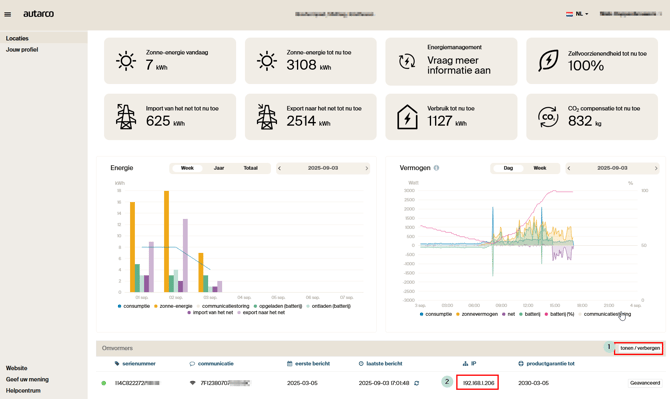Switch Vermogen chart to Week tab
Image resolution: width=670 pixels, height=399 pixels.
tap(540, 168)
